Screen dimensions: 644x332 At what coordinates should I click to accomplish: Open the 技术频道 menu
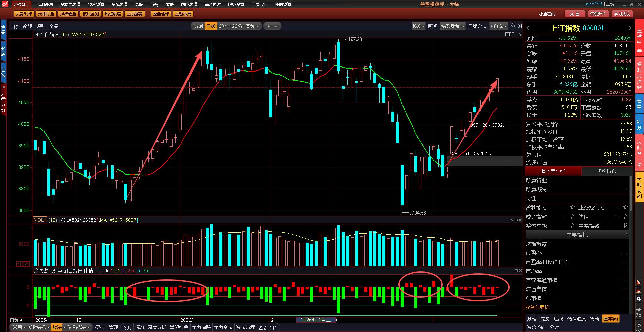(x=96, y=4)
